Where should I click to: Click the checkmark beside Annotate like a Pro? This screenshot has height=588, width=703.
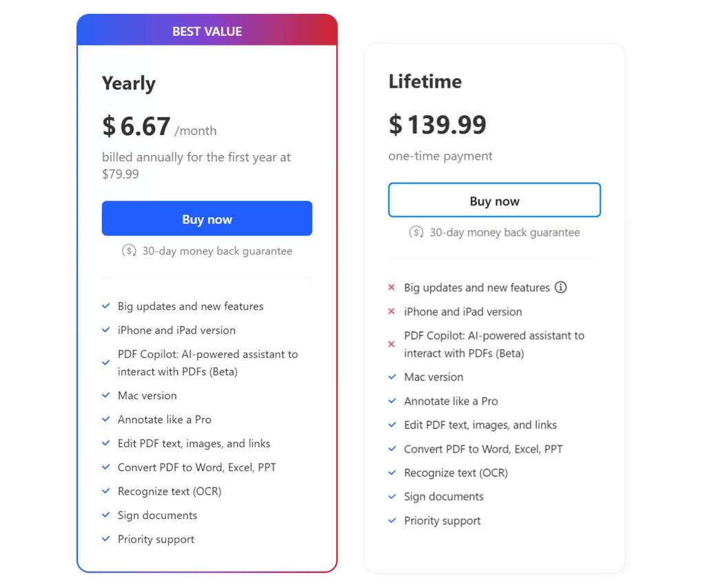pos(106,418)
